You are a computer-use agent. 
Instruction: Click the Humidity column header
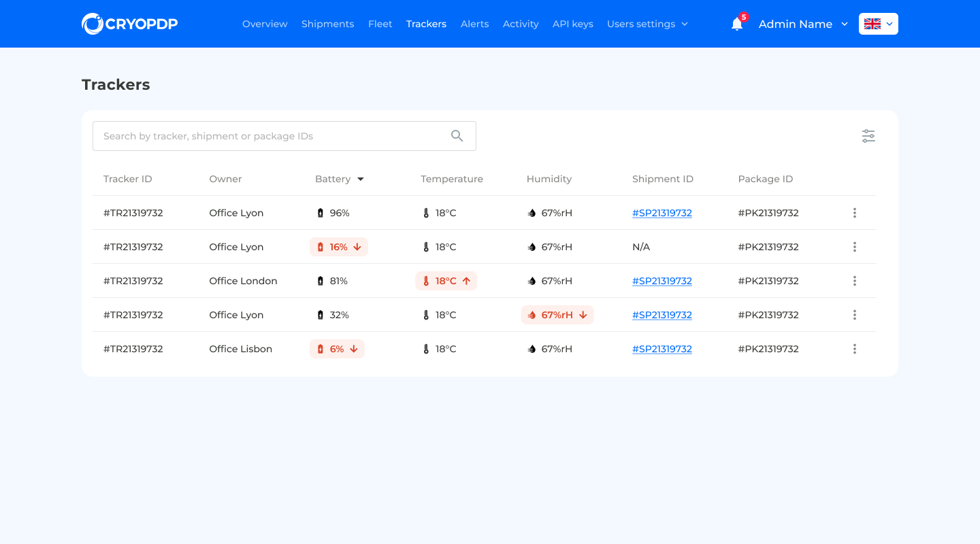pyautogui.click(x=549, y=179)
